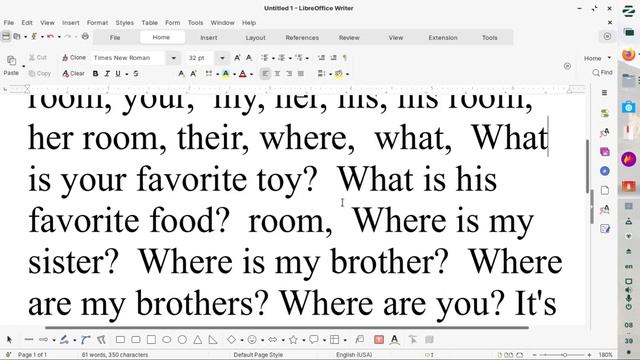Open the Home dropdown at ribbon right
Screen dimensions: 640x360
tap(597, 58)
